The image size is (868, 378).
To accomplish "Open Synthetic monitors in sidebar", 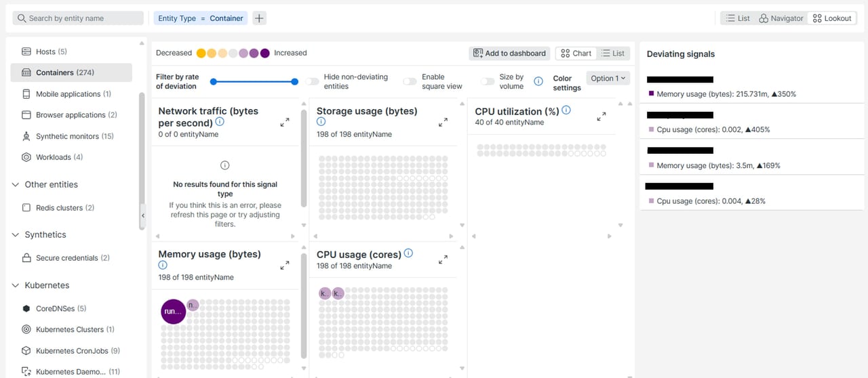I will tap(74, 136).
